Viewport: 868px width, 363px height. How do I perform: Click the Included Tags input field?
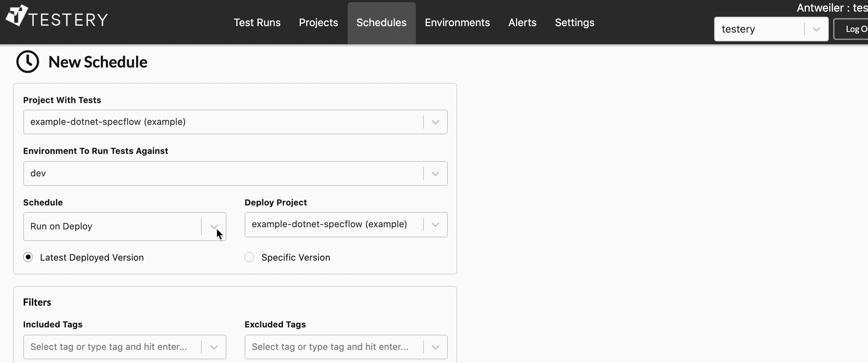tap(109, 347)
